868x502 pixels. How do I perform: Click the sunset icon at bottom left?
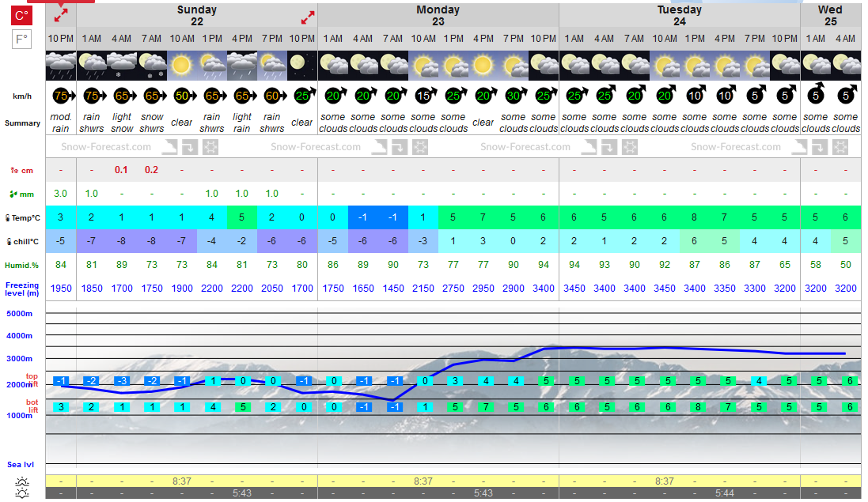22,493
